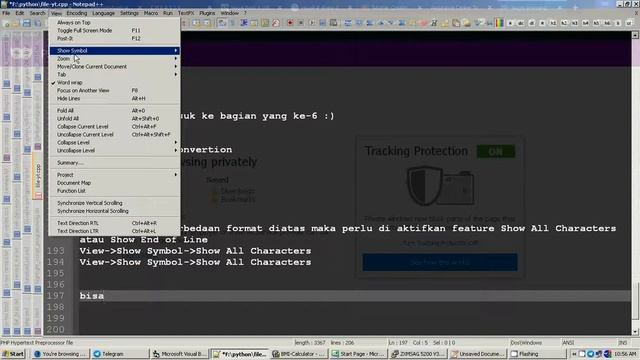
Task: Toggle Always on Top option
Action: pyautogui.click(x=114, y=22)
